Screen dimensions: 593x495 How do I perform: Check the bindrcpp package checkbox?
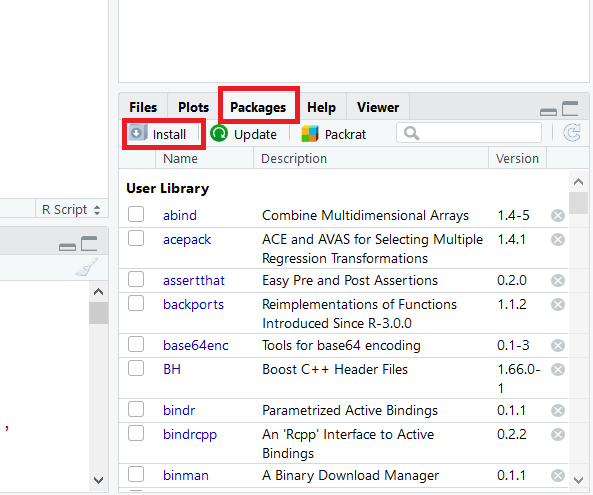tap(136, 433)
